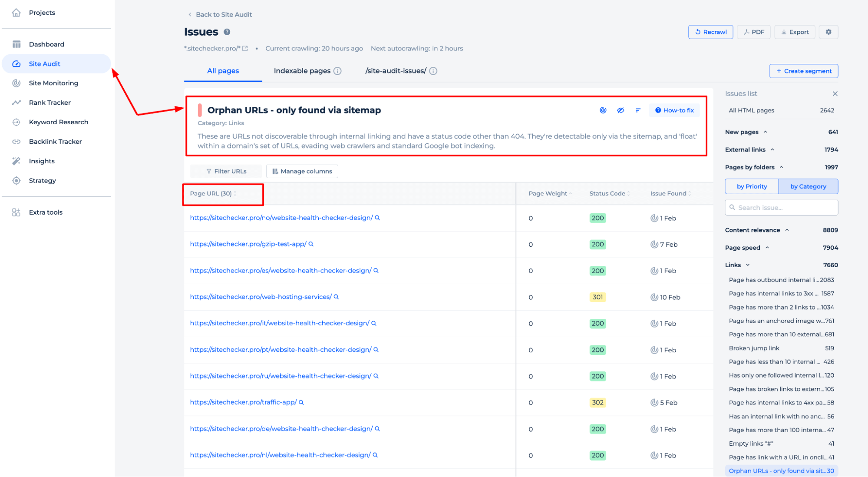
Task: Inspect the gzip-test-app URL magnifier icon
Action: (311, 244)
